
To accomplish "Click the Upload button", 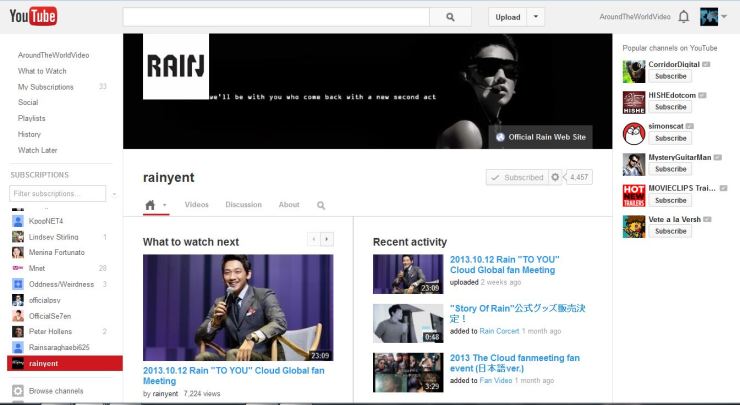I will coord(508,17).
